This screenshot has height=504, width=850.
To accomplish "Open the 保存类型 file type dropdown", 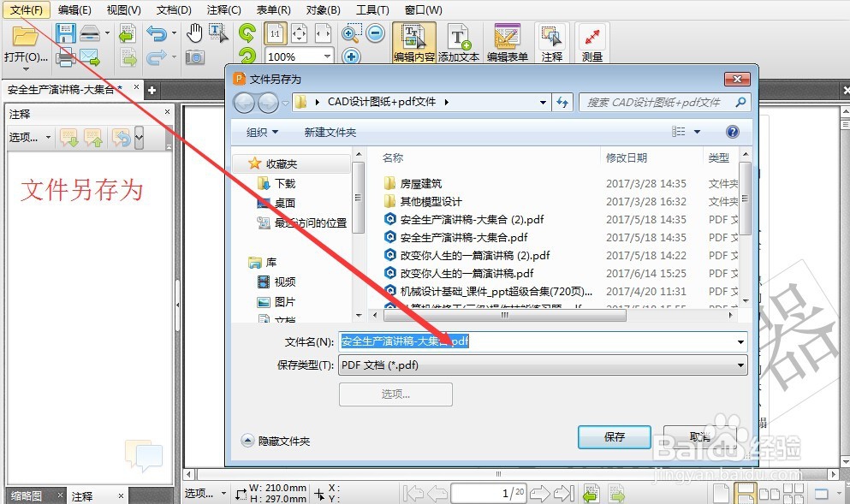I will 739,365.
